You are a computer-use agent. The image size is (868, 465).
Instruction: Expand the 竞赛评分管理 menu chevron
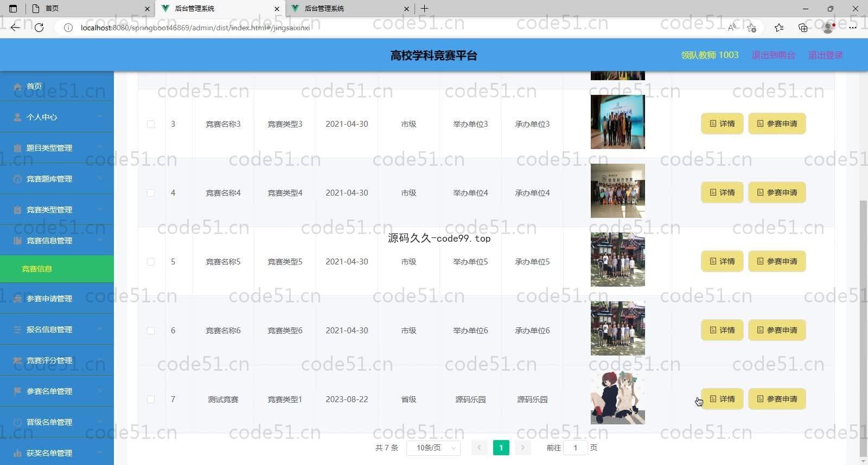pos(100,360)
